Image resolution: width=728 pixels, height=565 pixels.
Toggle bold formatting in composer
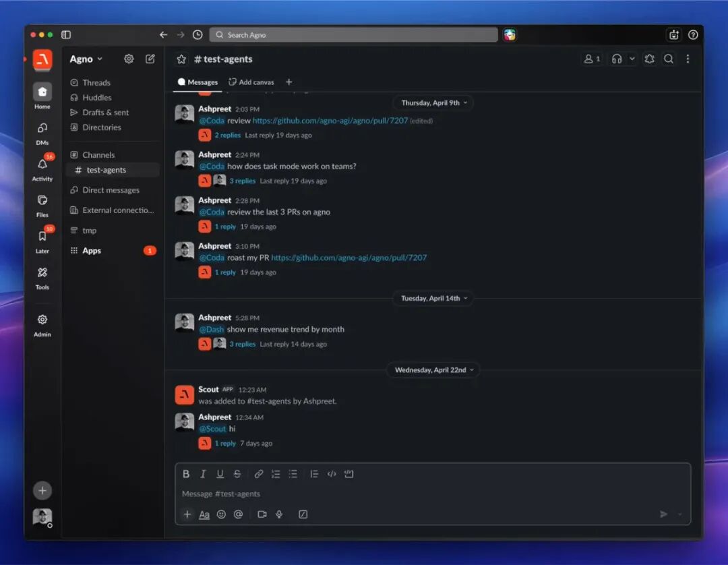pos(186,474)
